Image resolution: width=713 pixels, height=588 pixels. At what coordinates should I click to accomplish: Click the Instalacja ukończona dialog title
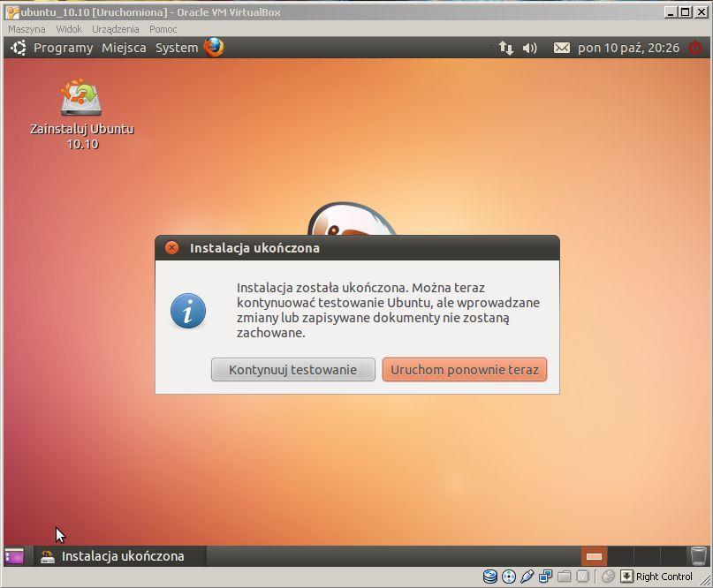tap(254, 248)
